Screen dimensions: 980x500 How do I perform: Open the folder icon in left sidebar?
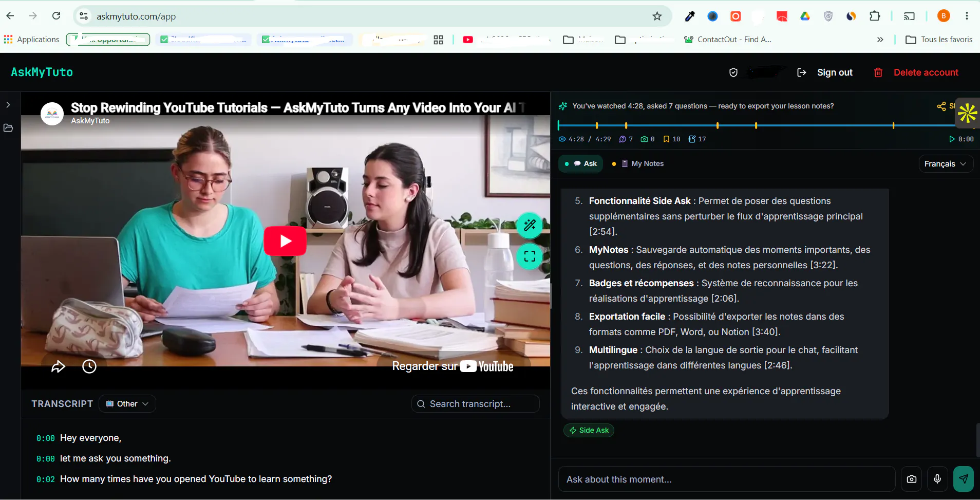point(8,128)
